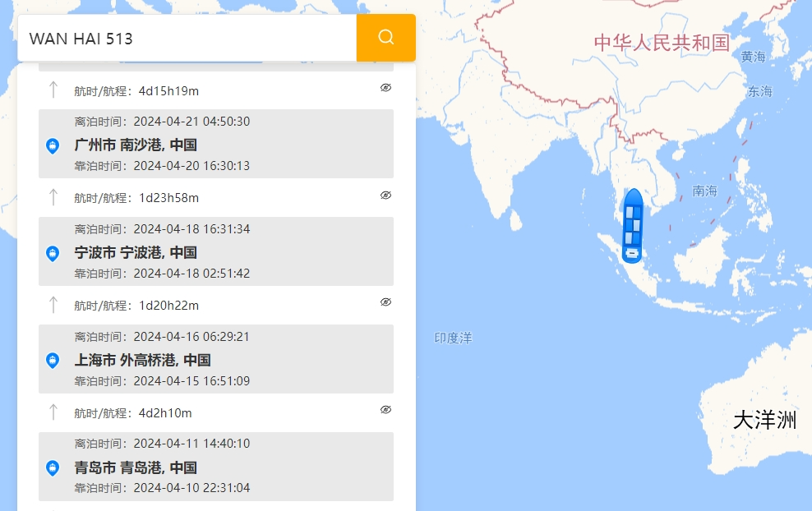Click the WAN HAI 513 search field

187,38
